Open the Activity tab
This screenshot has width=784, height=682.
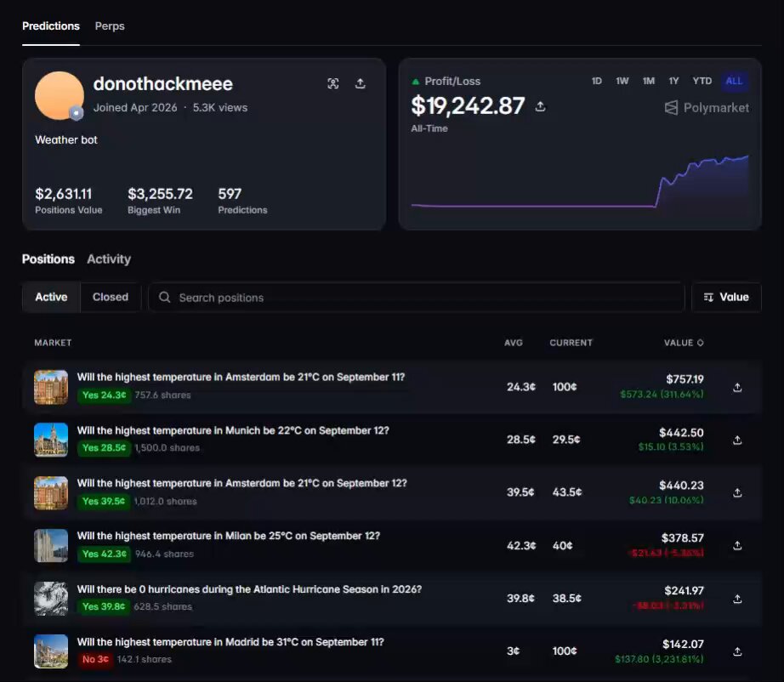coord(109,259)
